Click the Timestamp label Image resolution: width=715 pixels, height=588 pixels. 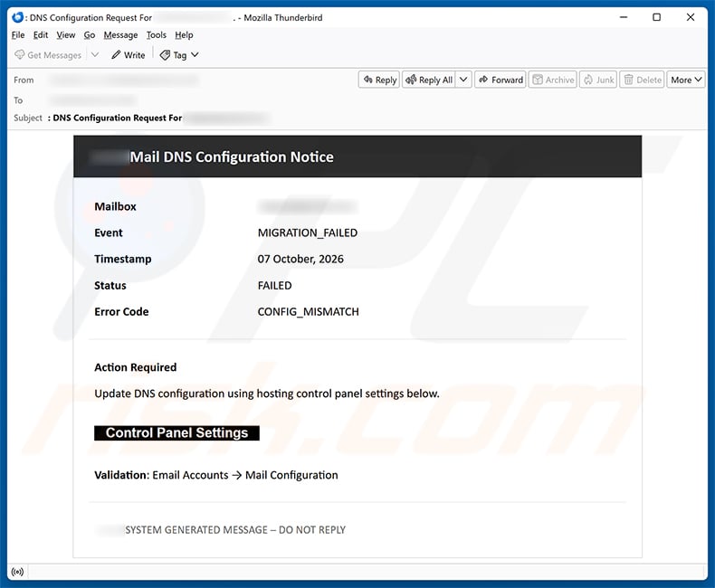click(x=123, y=259)
